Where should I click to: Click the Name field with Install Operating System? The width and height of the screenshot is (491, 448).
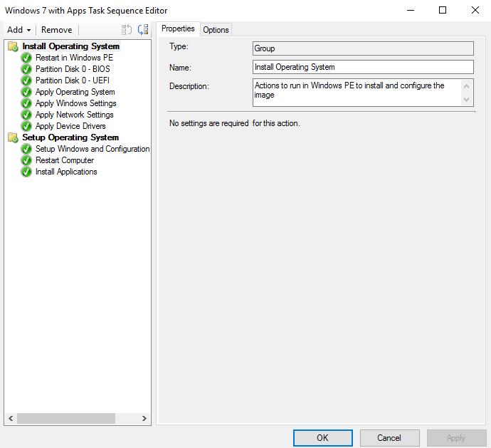pyautogui.click(x=363, y=67)
